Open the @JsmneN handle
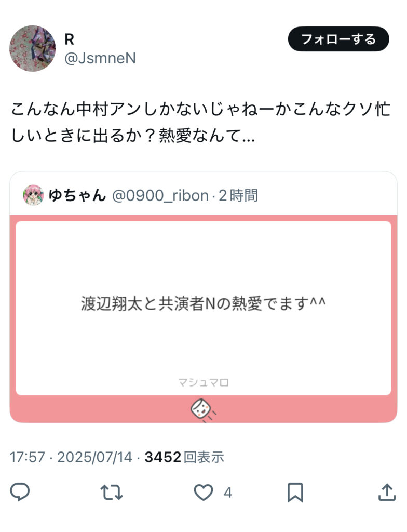The height and width of the screenshot is (532, 407). (100, 58)
